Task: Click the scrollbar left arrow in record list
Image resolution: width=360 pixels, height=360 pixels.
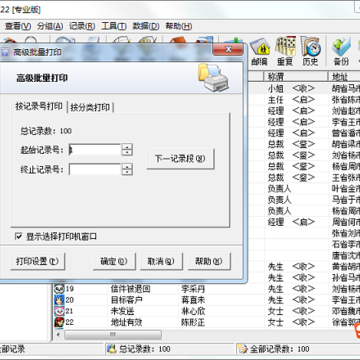Action: coord(59,334)
